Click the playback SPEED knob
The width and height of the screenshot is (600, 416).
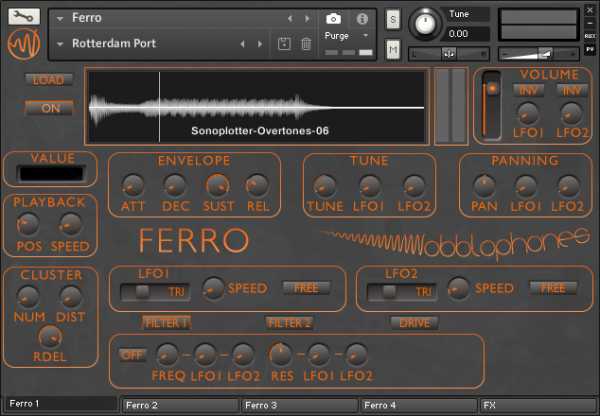point(70,224)
